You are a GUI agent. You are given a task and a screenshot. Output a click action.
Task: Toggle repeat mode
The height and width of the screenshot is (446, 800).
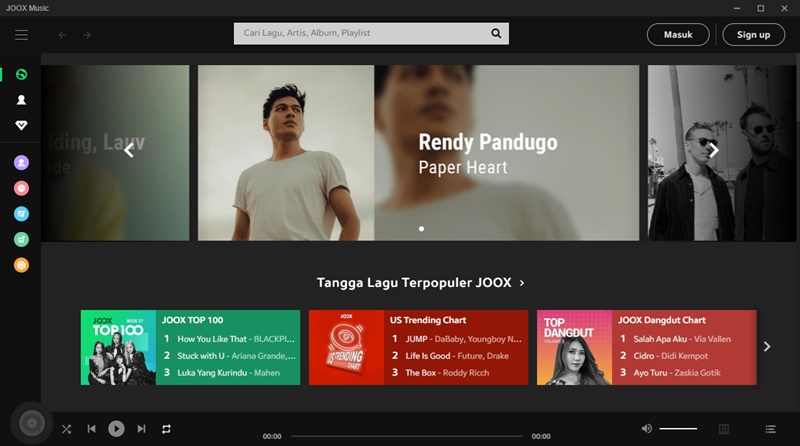pos(166,429)
